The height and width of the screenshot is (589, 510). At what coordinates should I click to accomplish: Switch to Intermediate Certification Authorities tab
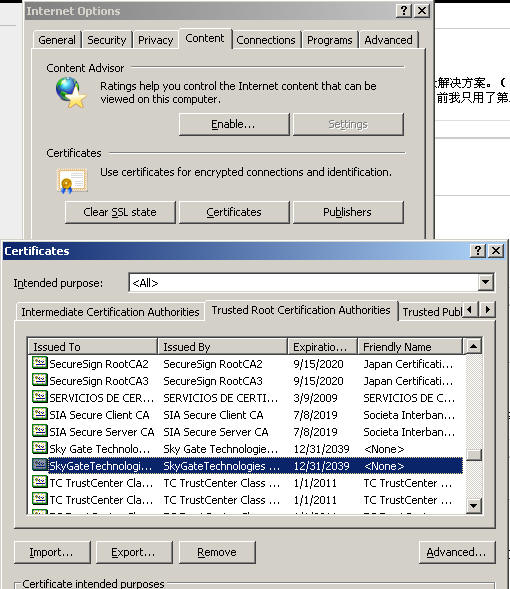pyautogui.click(x=110, y=312)
